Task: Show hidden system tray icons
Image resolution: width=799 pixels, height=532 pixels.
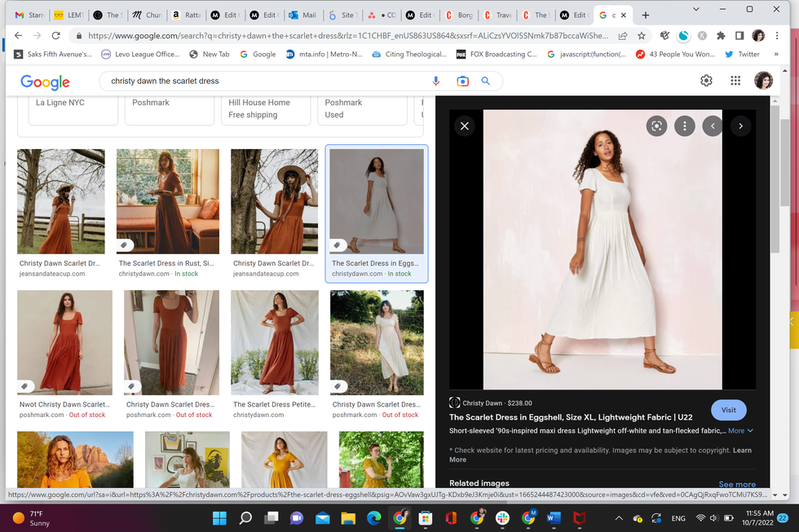Action: [x=619, y=518]
